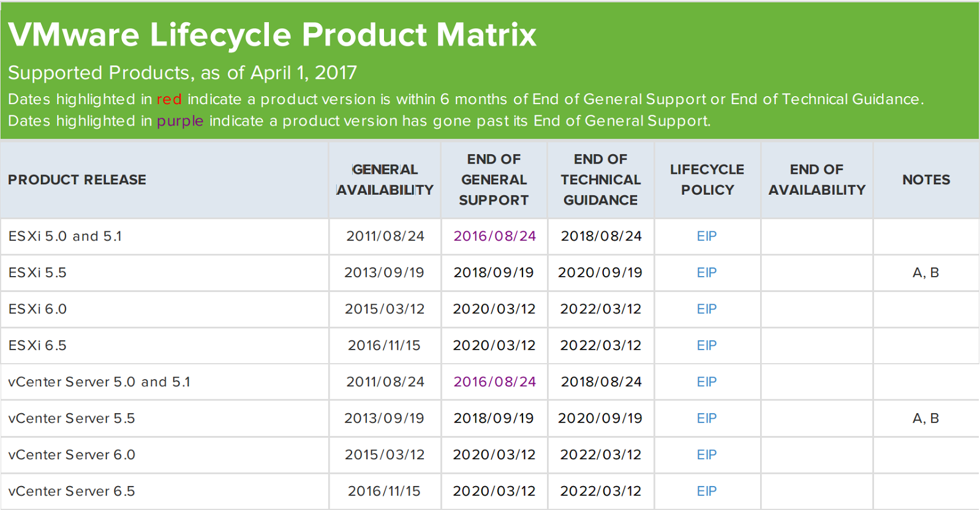Follow the EIP link in the ESXi 6.5 row
Viewport: 980px width, 510px height.
706,345
